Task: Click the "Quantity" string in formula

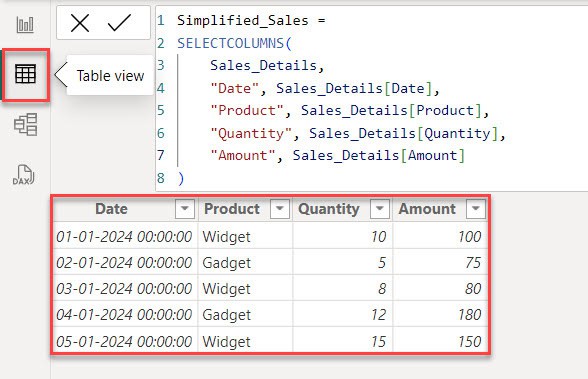Action: 251,133
